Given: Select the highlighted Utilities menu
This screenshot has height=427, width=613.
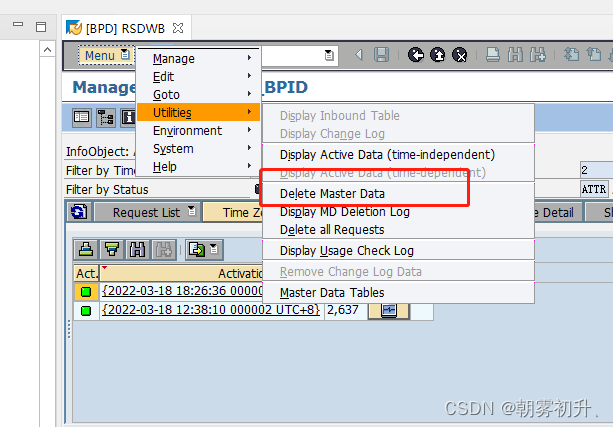Looking at the screenshot, I should [198, 112].
